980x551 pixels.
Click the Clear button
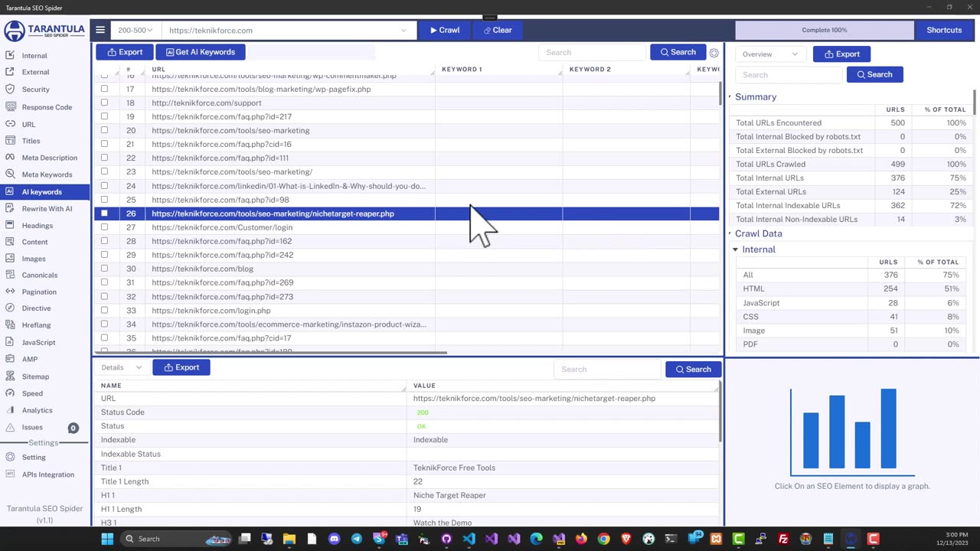click(x=498, y=30)
